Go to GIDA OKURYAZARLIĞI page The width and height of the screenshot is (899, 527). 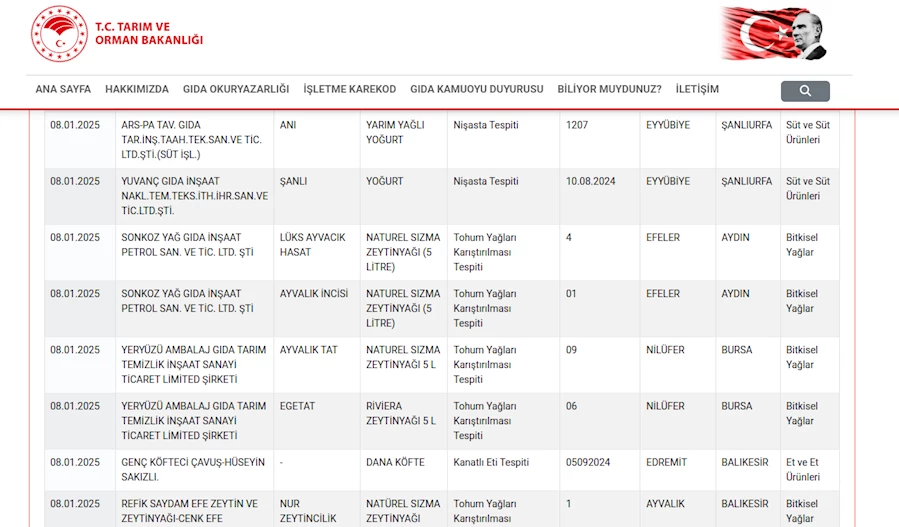tap(236, 89)
